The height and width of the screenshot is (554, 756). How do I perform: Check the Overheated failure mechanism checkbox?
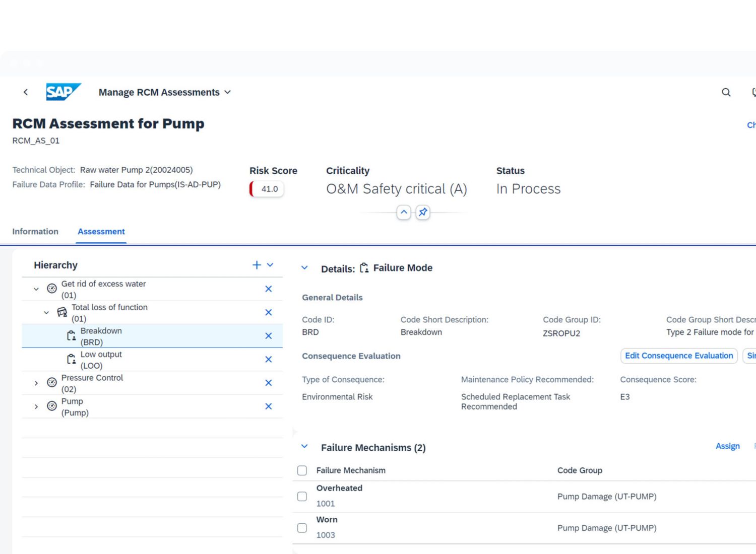click(302, 496)
